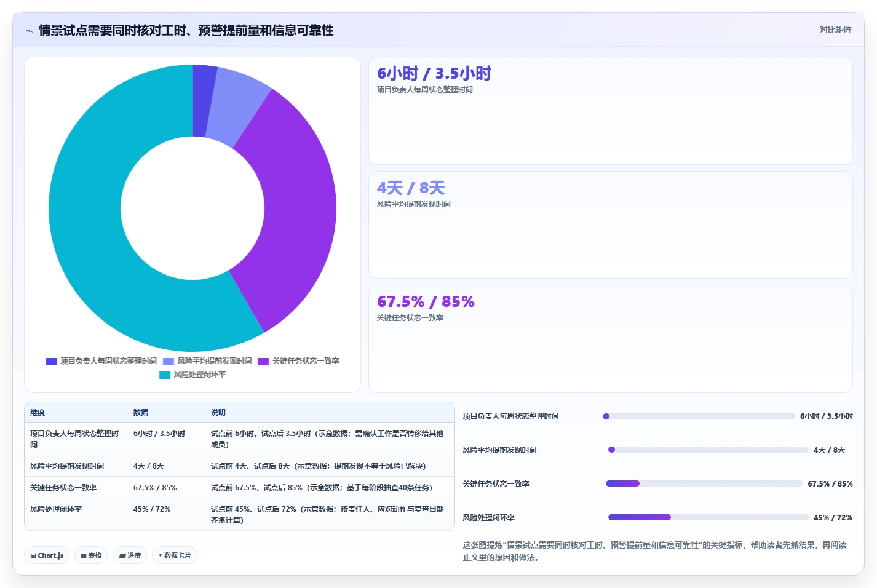Click the 维度 column header
The image size is (877, 588).
[x=38, y=413]
